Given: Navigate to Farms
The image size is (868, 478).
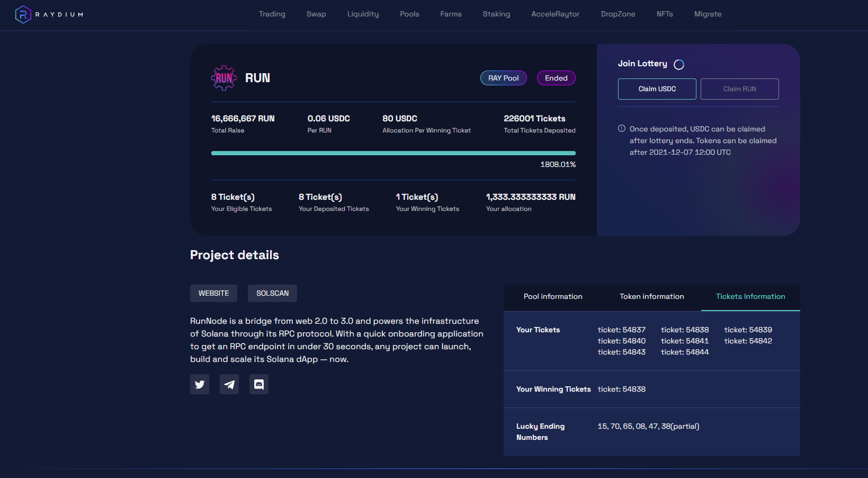Looking at the screenshot, I should pyautogui.click(x=451, y=14).
